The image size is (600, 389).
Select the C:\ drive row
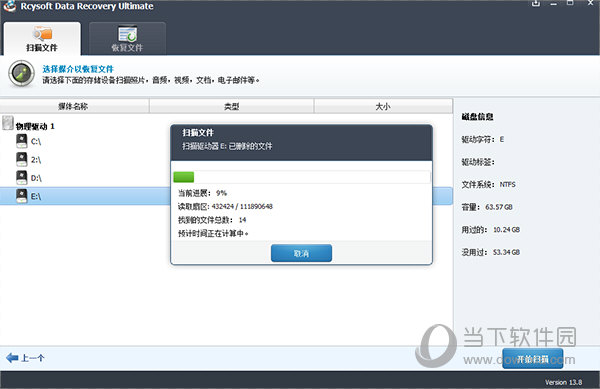coord(226,141)
